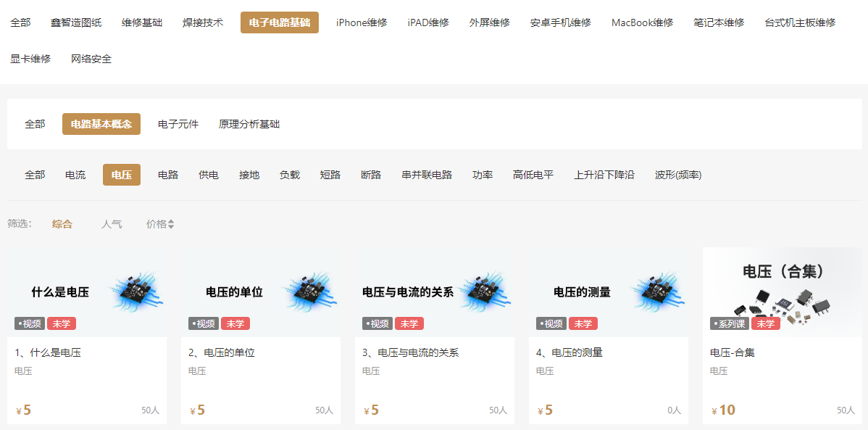Select the iPhone维修 category tab
The width and height of the screenshot is (868, 430).
point(362,22)
